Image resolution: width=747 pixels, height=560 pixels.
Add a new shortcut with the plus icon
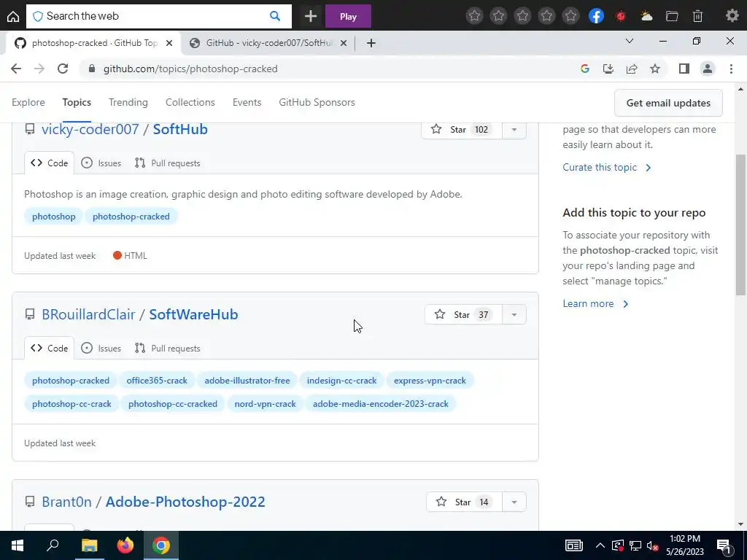tap(311, 17)
